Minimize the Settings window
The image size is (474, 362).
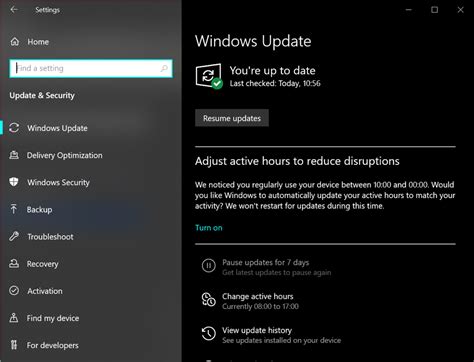pos(409,10)
